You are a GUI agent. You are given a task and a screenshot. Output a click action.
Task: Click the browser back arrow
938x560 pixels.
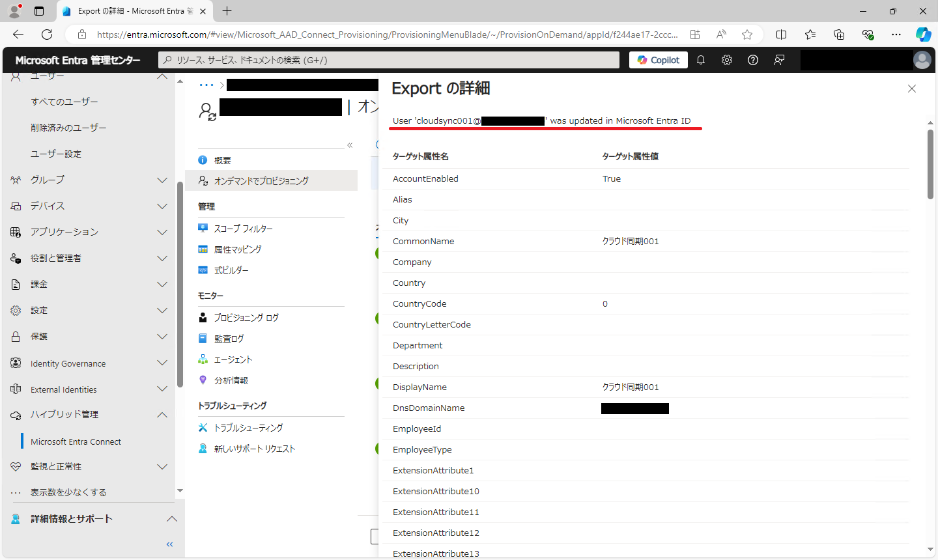(x=18, y=35)
